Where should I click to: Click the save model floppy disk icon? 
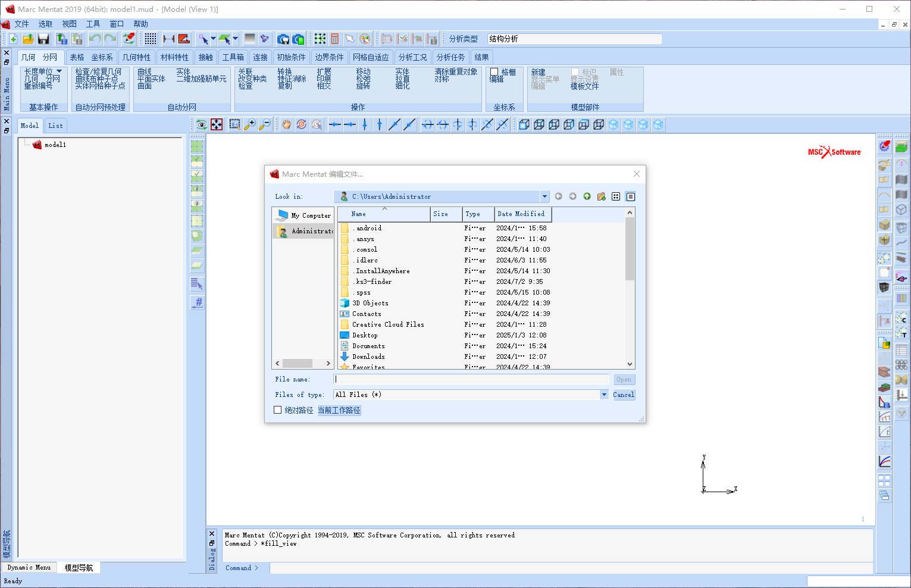pyautogui.click(x=43, y=39)
